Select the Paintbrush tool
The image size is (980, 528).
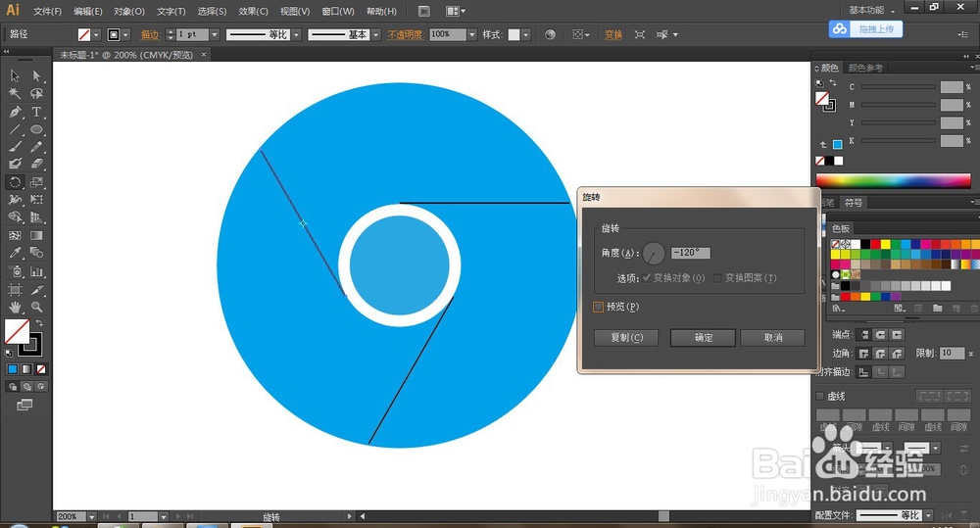(x=15, y=146)
